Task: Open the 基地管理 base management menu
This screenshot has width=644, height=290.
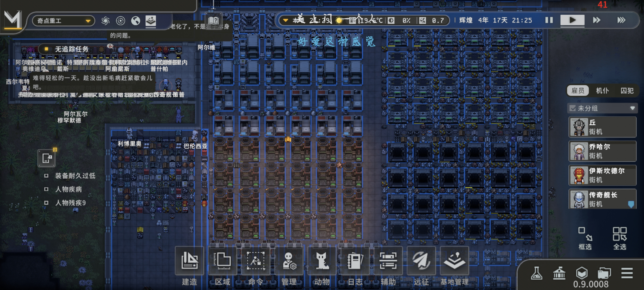Action: click(454, 261)
